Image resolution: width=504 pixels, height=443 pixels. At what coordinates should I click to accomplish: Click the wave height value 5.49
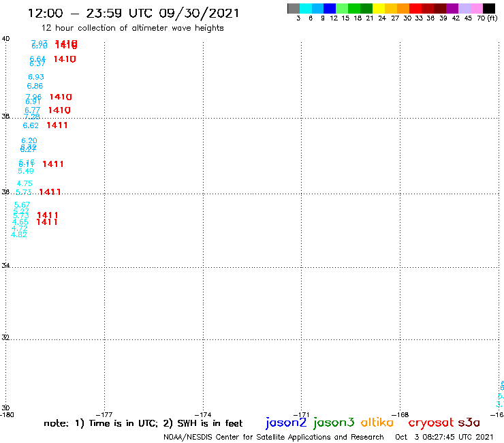(26, 171)
